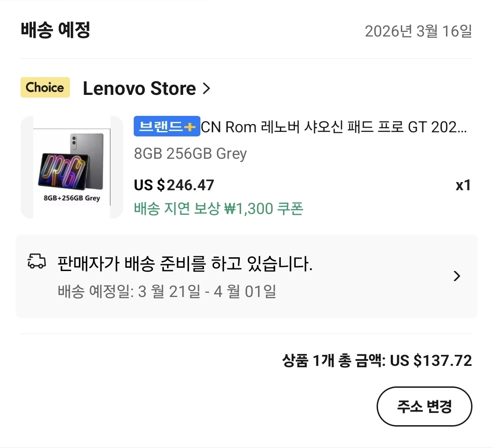Click the 배송 예정일 date range

tap(167, 291)
